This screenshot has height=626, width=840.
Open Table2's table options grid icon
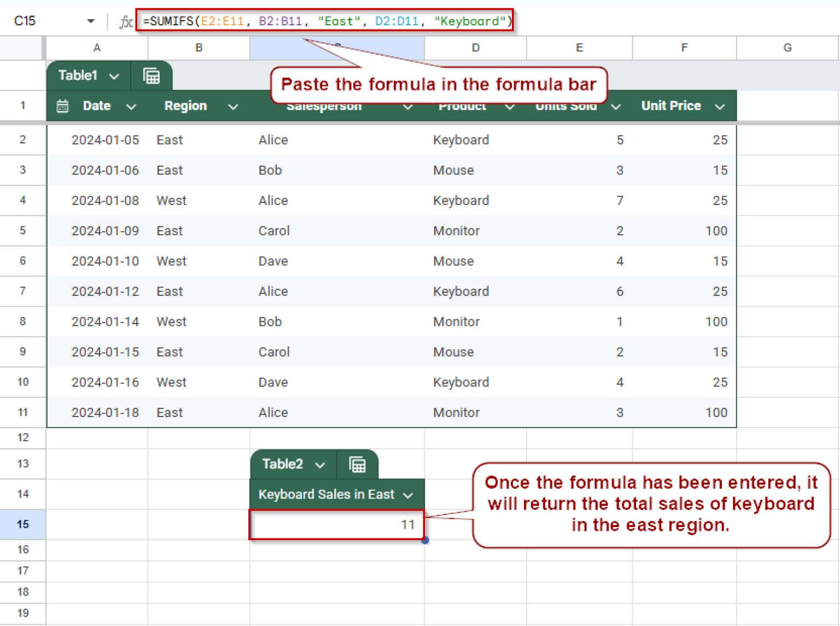[x=358, y=464]
